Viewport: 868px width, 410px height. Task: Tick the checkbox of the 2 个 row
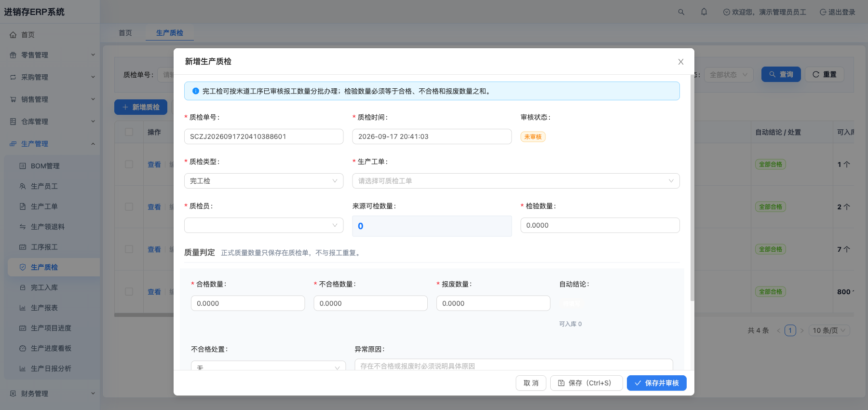pos(129,207)
